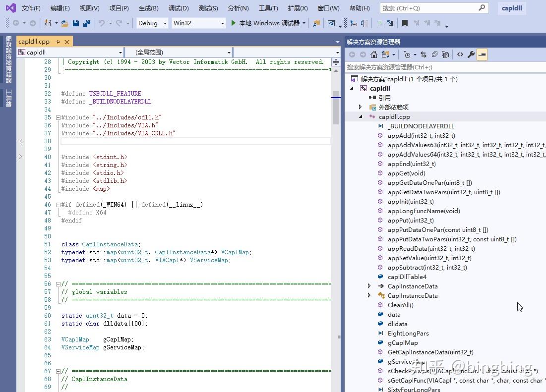
Task: Open Properties via the wrench icon
Action: (x=471, y=55)
